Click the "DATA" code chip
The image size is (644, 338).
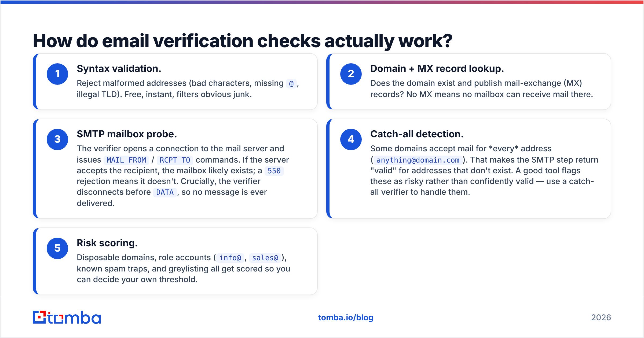click(x=165, y=192)
